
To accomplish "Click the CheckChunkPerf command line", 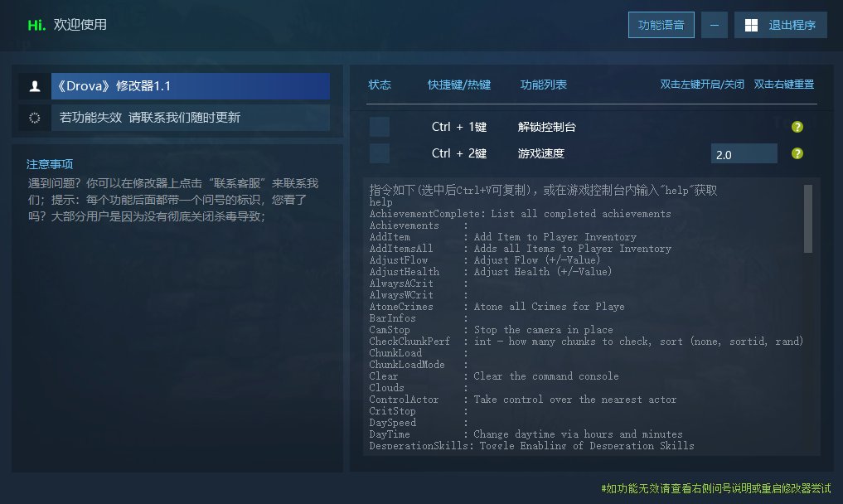I will 587,342.
